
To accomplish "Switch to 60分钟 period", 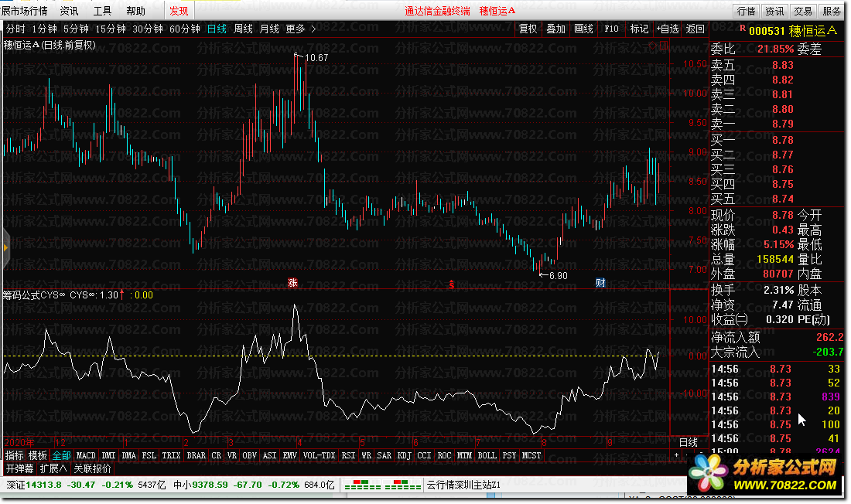I will (185, 29).
